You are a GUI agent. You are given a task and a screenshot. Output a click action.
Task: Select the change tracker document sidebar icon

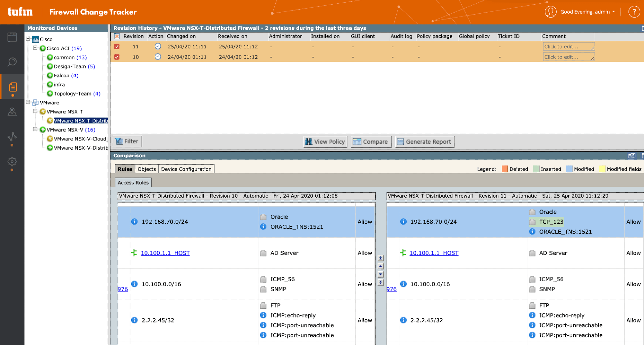(x=13, y=87)
